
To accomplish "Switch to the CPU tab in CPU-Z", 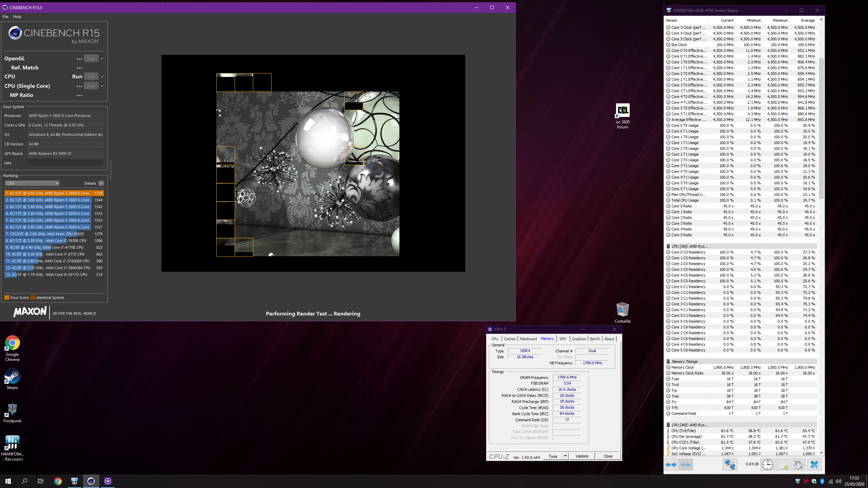I will click(x=495, y=339).
